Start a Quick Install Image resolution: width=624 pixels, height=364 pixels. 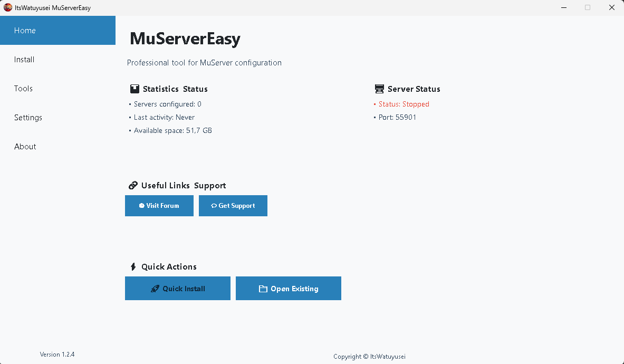tap(177, 288)
